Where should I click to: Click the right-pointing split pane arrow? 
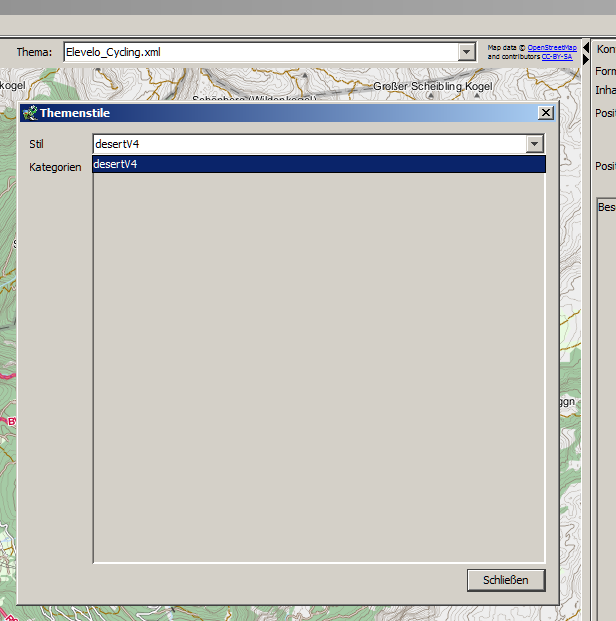click(586, 58)
